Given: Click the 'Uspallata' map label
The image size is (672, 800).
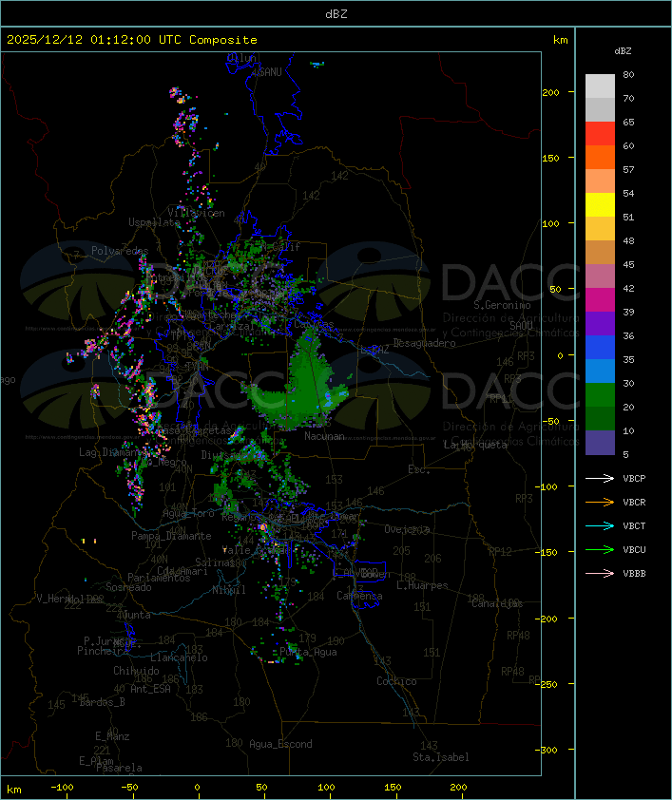Looking at the screenshot, I should tap(154, 222).
